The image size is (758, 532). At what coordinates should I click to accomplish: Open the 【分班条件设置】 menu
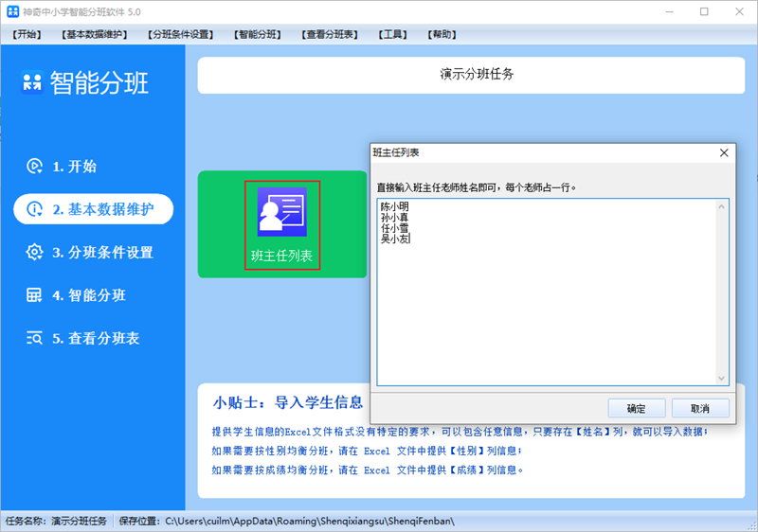click(180, 34)
